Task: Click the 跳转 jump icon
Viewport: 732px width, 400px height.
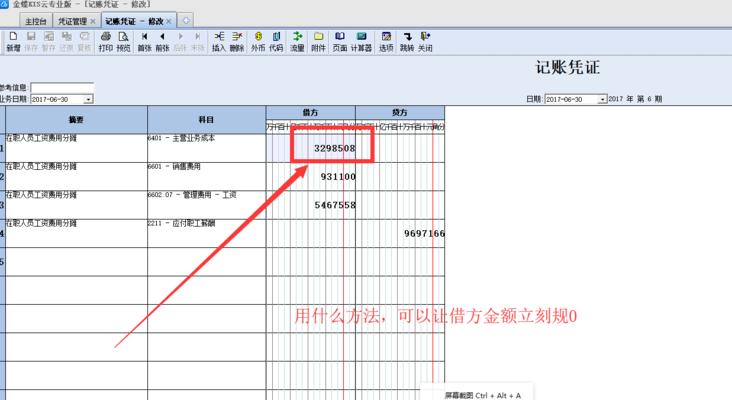Action: click(407, 42)
